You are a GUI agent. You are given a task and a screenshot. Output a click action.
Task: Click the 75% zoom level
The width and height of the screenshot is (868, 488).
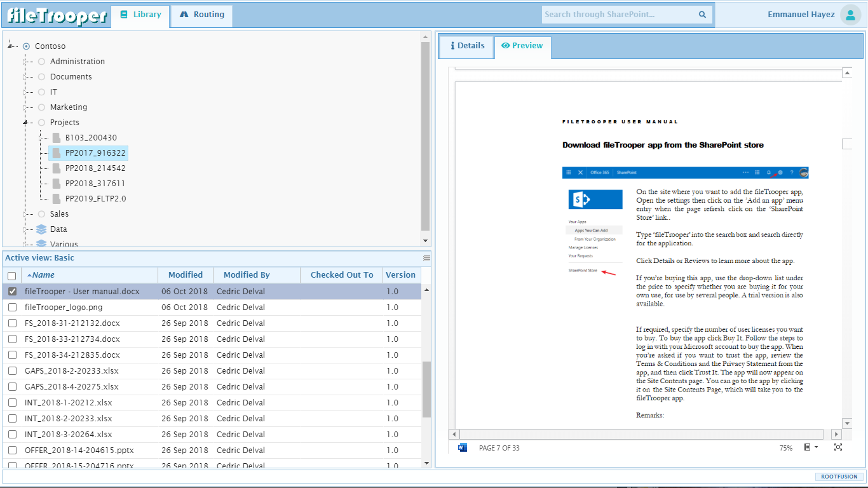click(x=786, y=448)
